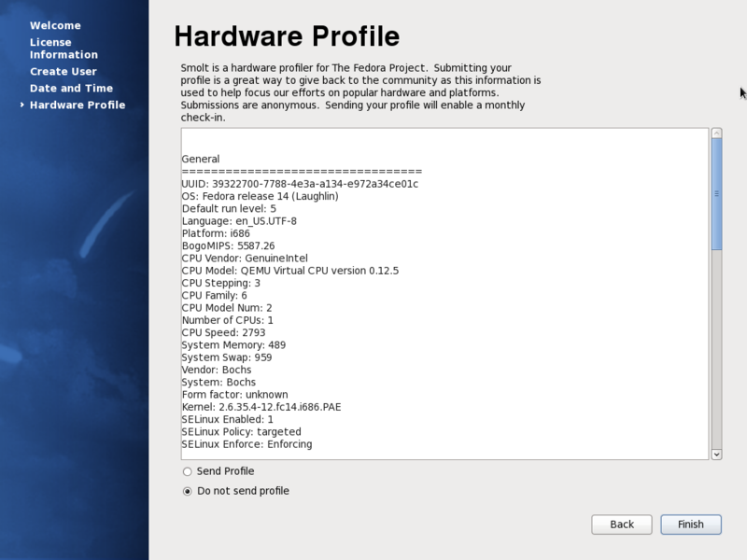The height and width of the screenshot is (560, 747).
Task: Select Date and Time in sidebar
Action: (72, 88)
